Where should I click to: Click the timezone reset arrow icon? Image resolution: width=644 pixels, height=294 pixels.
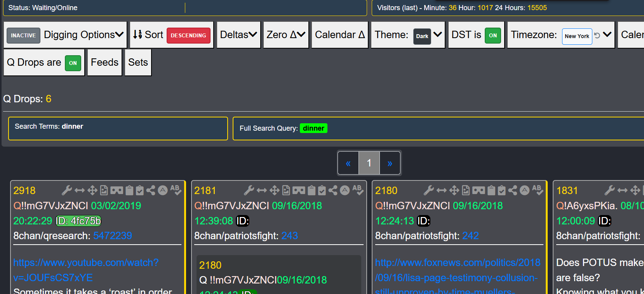pos(597,35)
